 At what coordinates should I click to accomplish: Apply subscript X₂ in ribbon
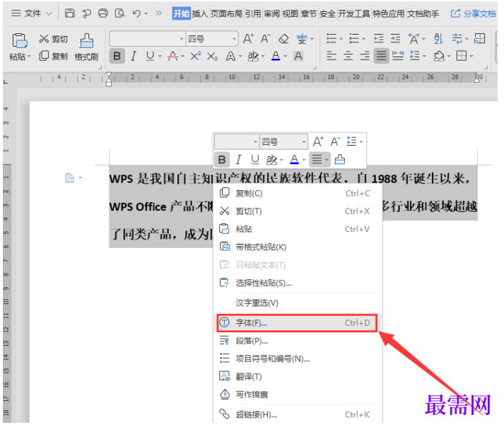pyautogui.click(x=212, y=57)
